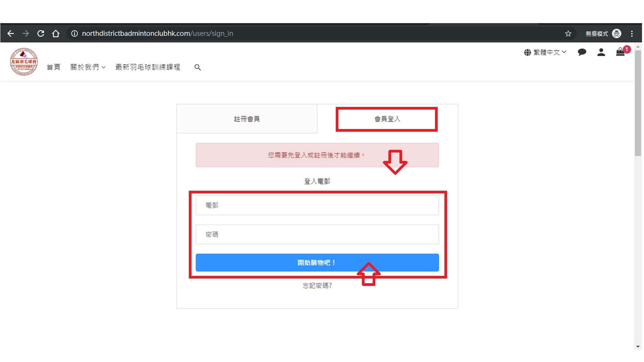644x362 pixels.
Task: Go to browser home icon
Action: [x=56, y=34]
